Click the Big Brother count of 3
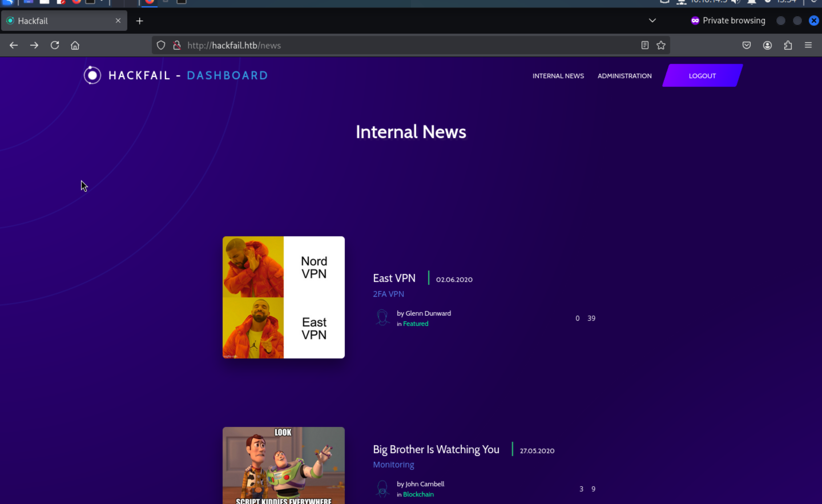822x504 pixels. (x=581, y=489)
